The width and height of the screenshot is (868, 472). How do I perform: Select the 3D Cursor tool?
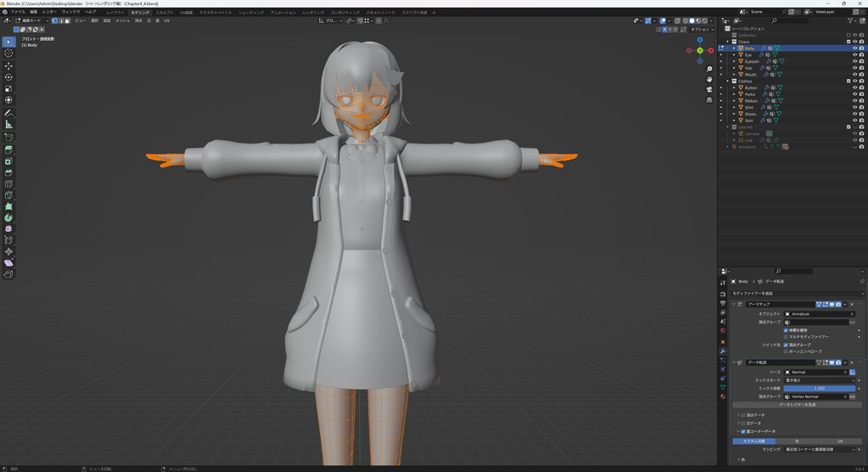(x=8, y=53)
